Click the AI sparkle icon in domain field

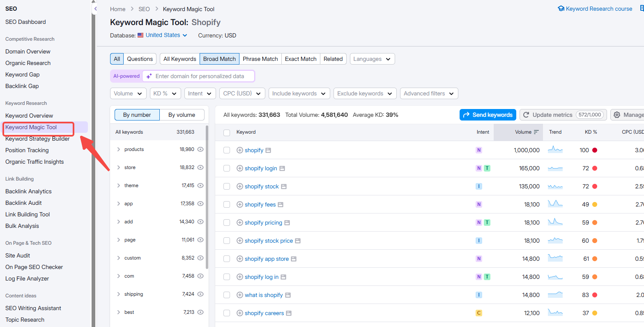149,76
